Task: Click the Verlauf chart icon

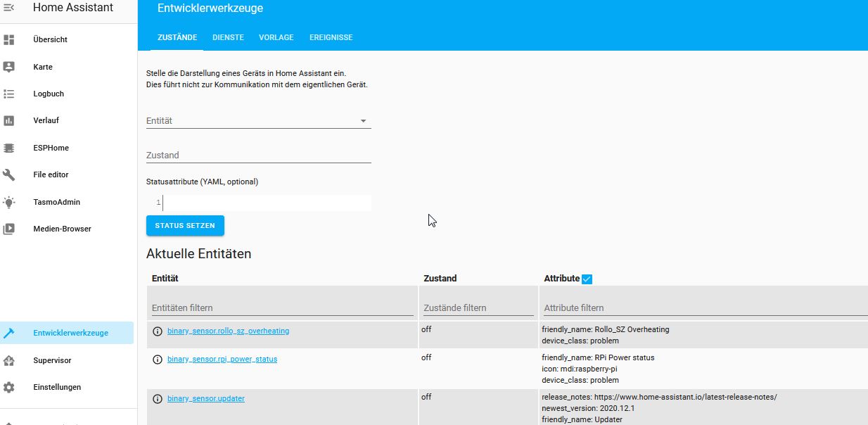Action: pos(9,120)
